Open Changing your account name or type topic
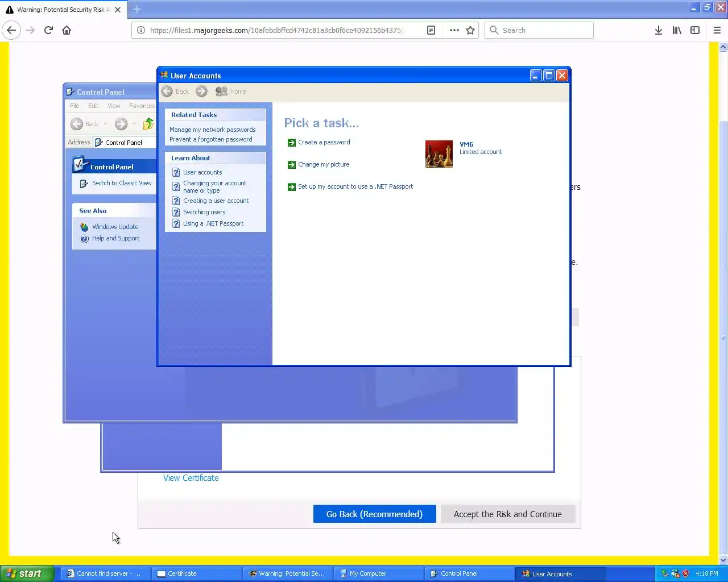This screenshot has height=582, width=728. pos(214,186)
